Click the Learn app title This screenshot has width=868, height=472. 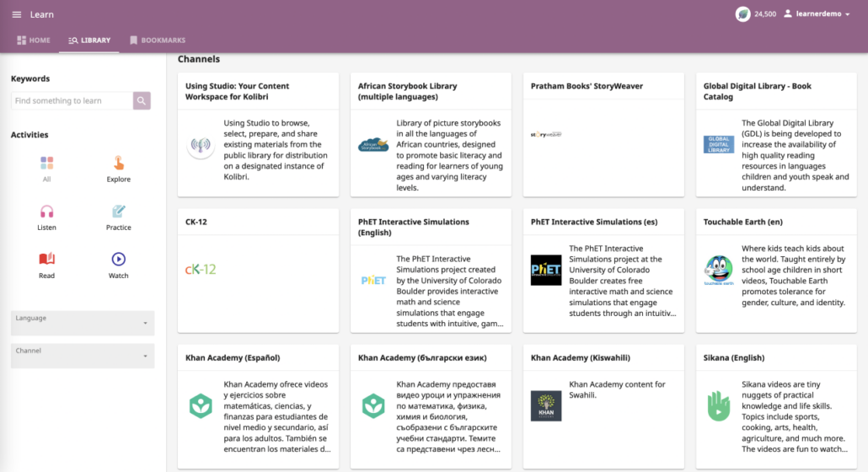click(x=42, y=14)
